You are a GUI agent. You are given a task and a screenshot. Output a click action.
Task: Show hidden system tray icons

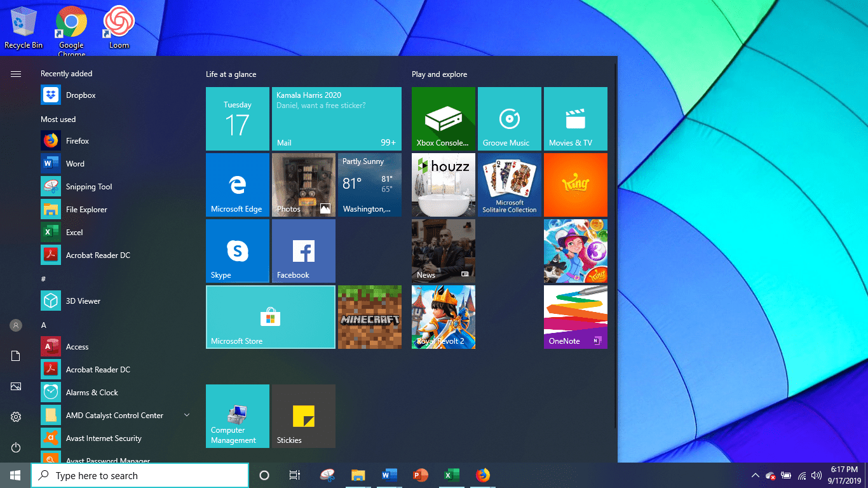756,475
